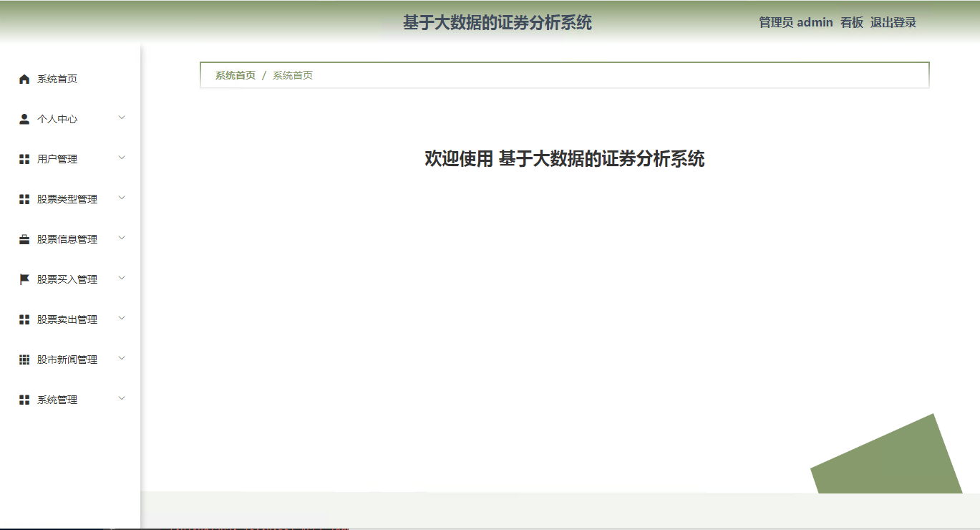Click the grid icon beside 系统管理
The height and width of the screenshot is (530, 980).
[24, 400]
